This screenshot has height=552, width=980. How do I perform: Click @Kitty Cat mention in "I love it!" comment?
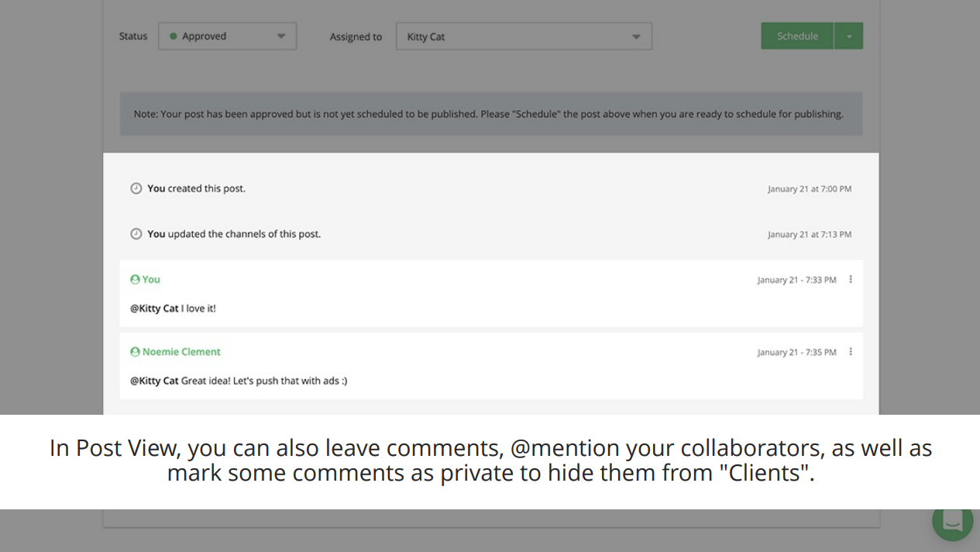[x=154, y=309]
